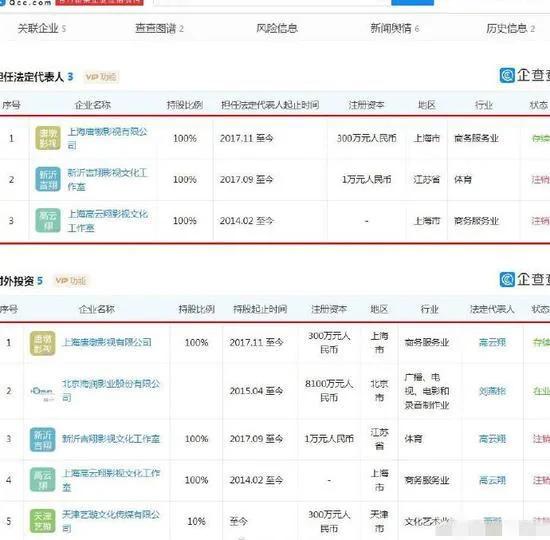This screenshot has width=550, height=540.
Task: Switch to the 查查图谱 tab
Action: (159, 28)
